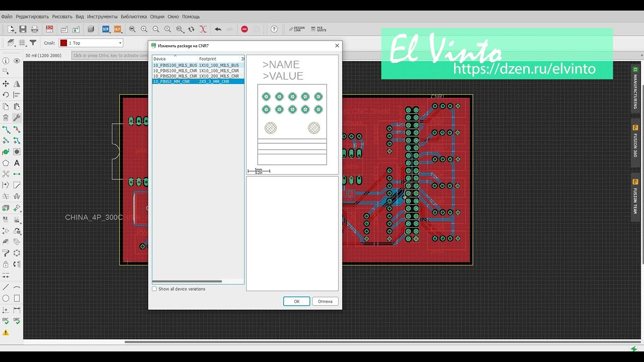Select the Change wrench tool
This screenshot has width=644, height=362.
point(17,118)
